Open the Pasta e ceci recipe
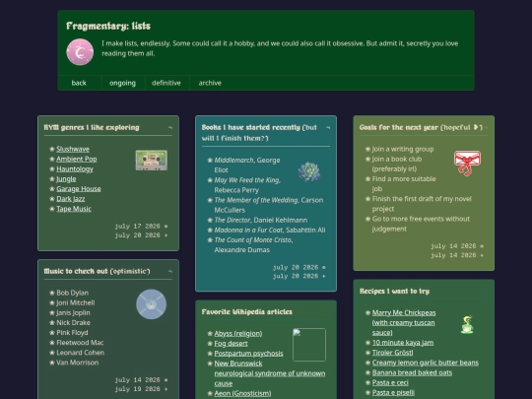 [390, 382]
